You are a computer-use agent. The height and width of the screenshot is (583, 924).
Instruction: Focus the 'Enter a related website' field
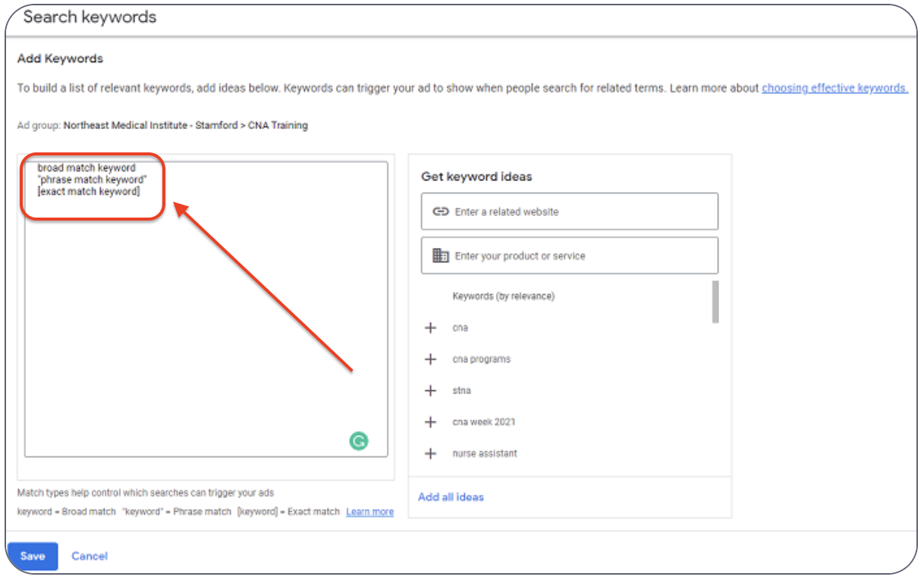(570, 212)
